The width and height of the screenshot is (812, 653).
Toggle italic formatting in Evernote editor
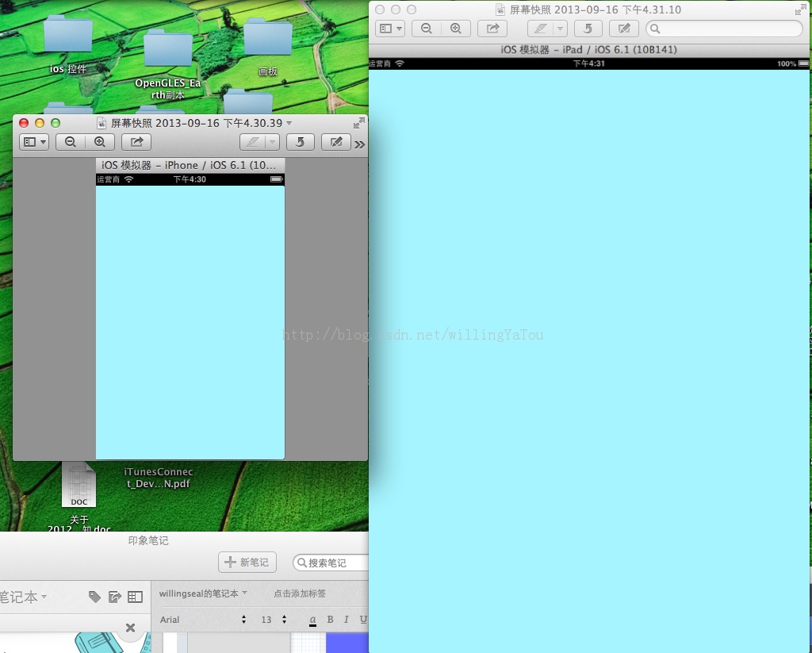346,620
